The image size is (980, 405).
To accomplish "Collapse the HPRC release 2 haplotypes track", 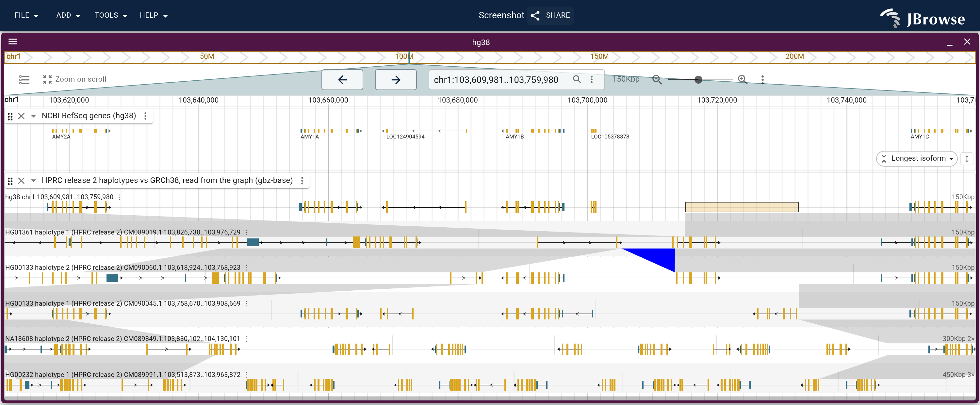I will coord(33,181).
